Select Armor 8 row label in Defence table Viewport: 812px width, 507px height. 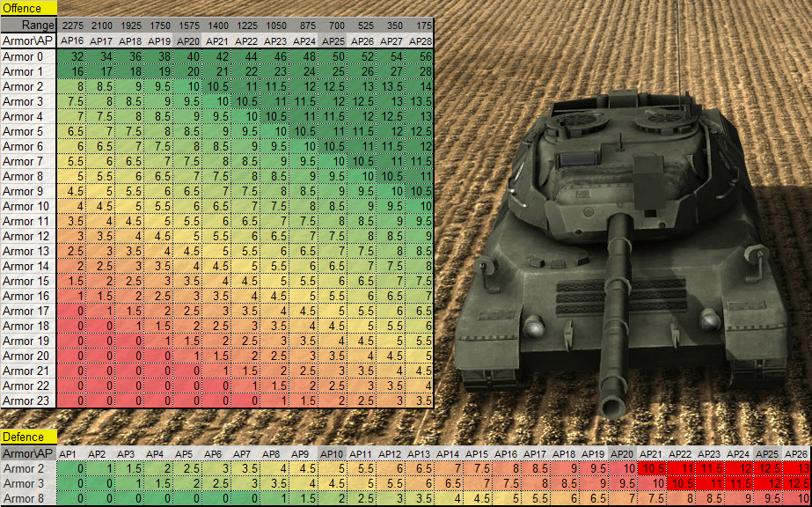pos(28,499)
